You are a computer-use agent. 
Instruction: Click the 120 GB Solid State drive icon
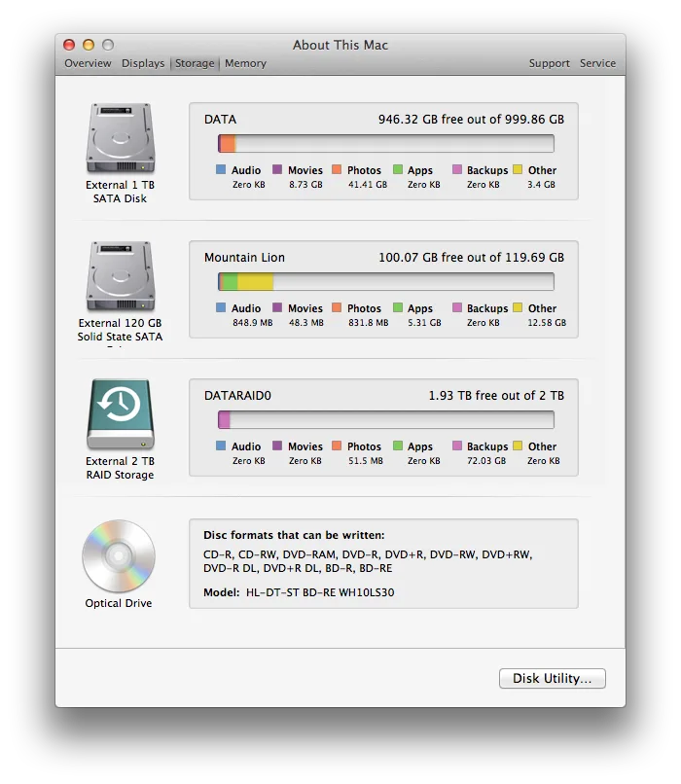coord(119,277)
